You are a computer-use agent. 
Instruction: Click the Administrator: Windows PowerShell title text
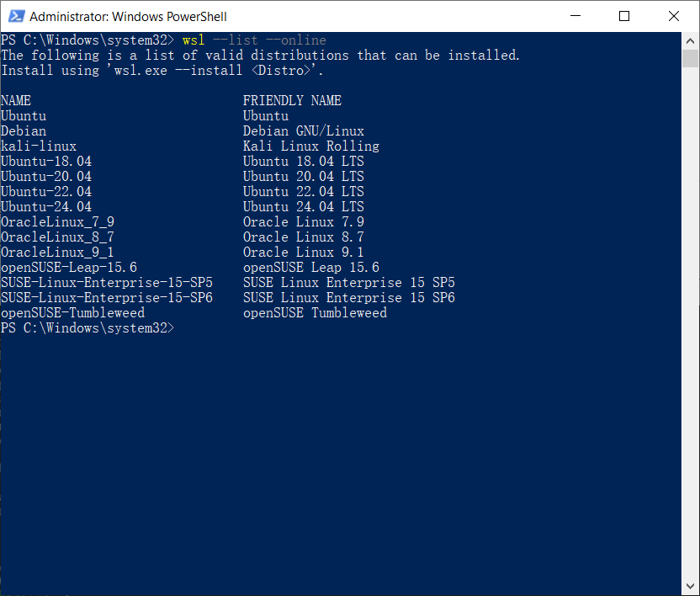[128, 17]
